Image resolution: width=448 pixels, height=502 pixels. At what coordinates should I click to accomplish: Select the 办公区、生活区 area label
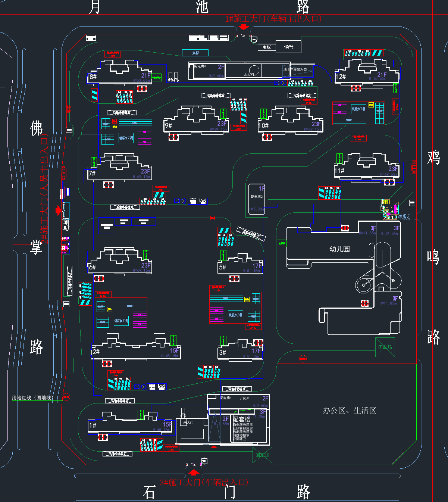tap(349, 411)
